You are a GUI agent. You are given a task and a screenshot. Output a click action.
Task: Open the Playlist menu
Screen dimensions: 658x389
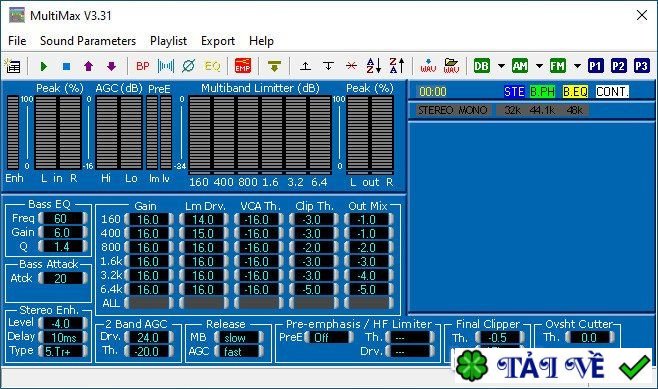coord(168,41)
